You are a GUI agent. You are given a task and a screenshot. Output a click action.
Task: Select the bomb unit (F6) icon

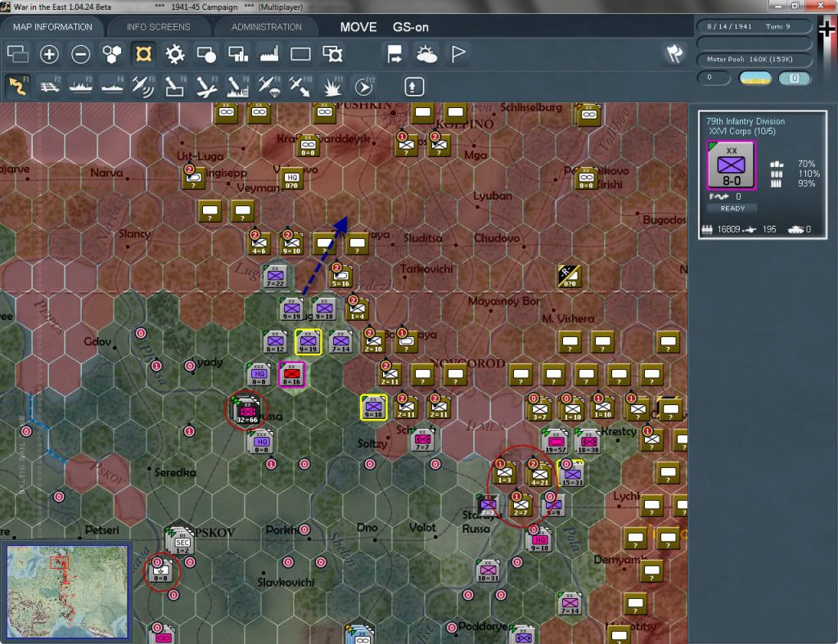pos(175,86)
